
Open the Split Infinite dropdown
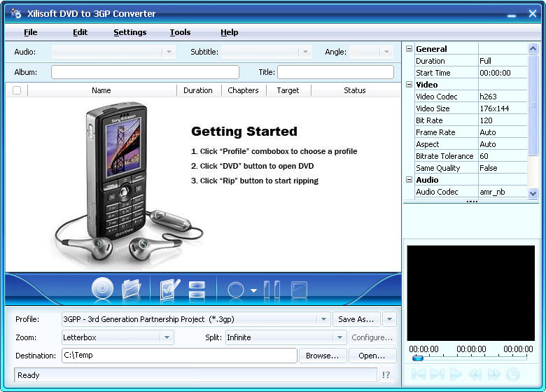[339, 337]
